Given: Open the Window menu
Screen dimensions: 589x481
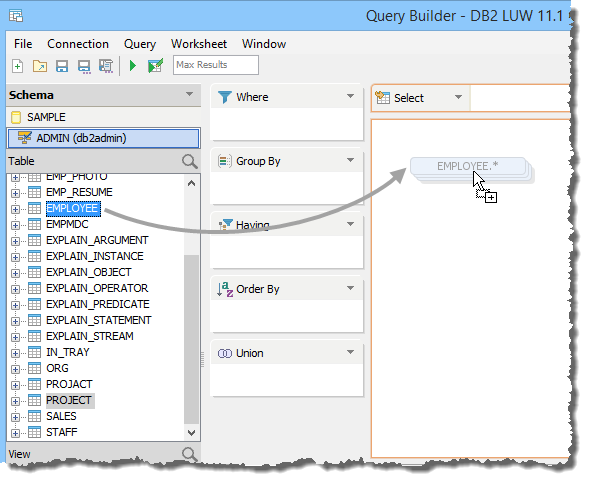Looking at the screenshot, I should pos(264,44).
